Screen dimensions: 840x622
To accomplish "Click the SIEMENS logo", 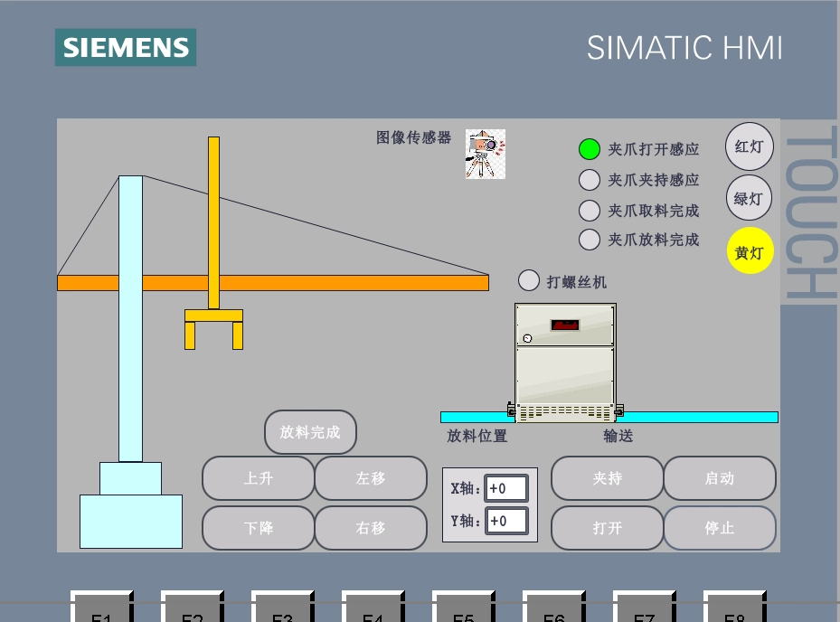I will (x=125, y=47).
